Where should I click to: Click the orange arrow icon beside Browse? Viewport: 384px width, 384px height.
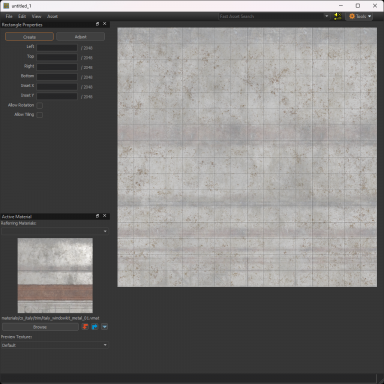point(85,327)
